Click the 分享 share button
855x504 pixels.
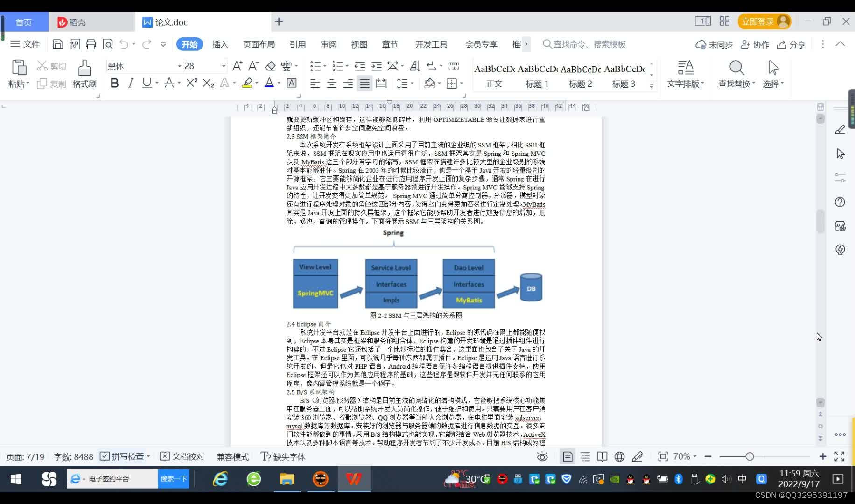tap(791, 44)
